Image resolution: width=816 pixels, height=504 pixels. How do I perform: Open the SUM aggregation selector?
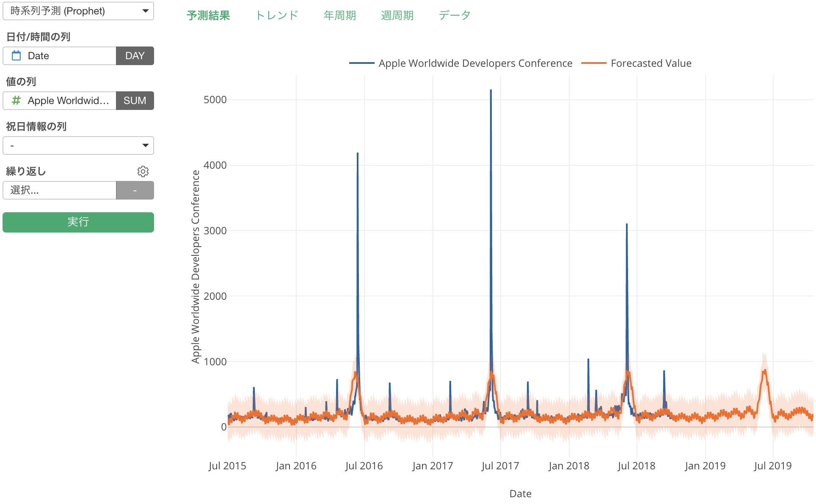(x=135, y=101)
